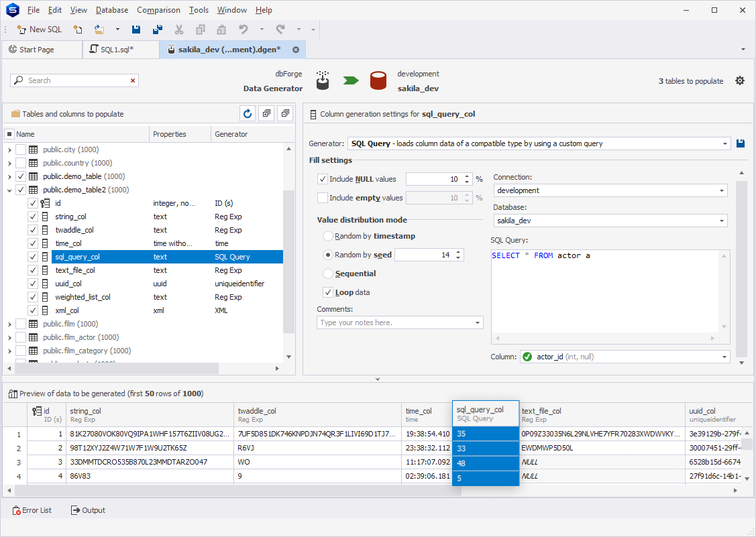Click the preview horizontal scrollbar
756x537 pixels.
pyautogui.click(x=238, y=490)
